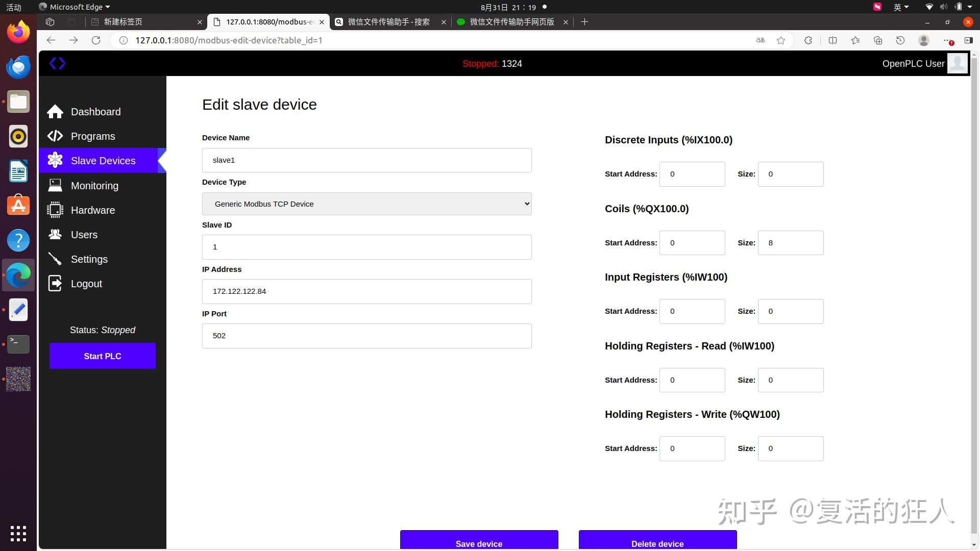Refresh the page with the reload icon
Image resolution: width=980 pixels, height=551 pixels.
[96, 40]
